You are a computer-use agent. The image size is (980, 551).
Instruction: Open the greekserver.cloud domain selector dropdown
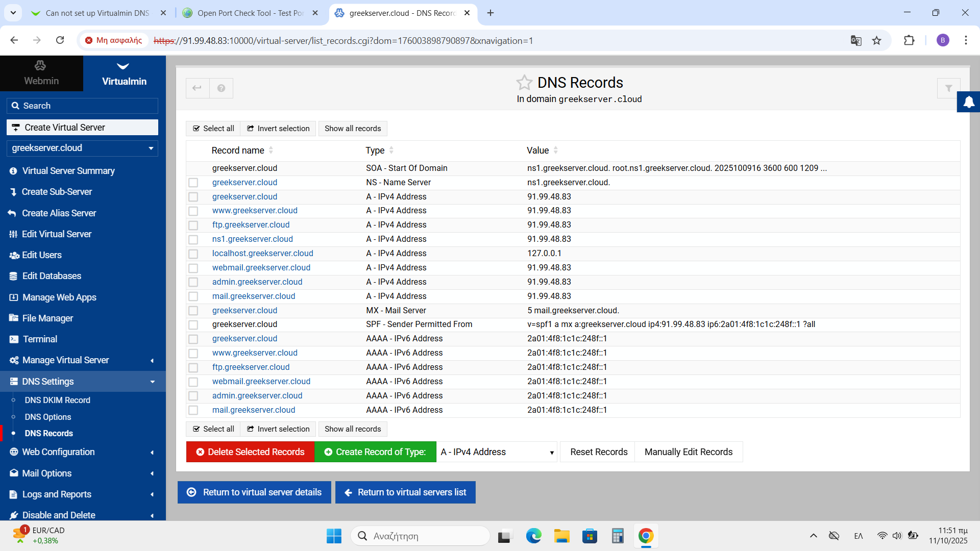point(82,148)
